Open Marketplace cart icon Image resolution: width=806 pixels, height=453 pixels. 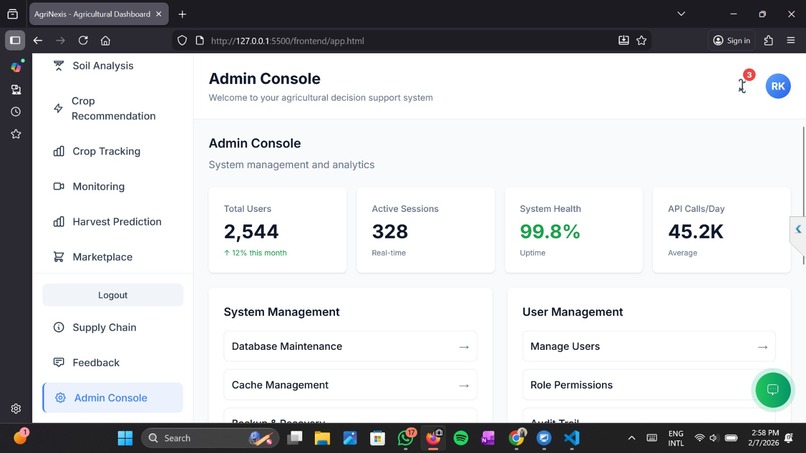point(59,257)
